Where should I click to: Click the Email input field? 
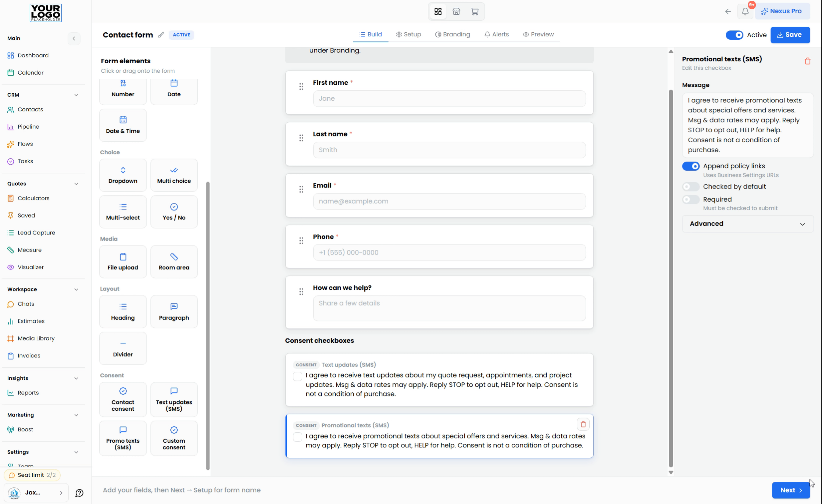[x=449, y=201]
